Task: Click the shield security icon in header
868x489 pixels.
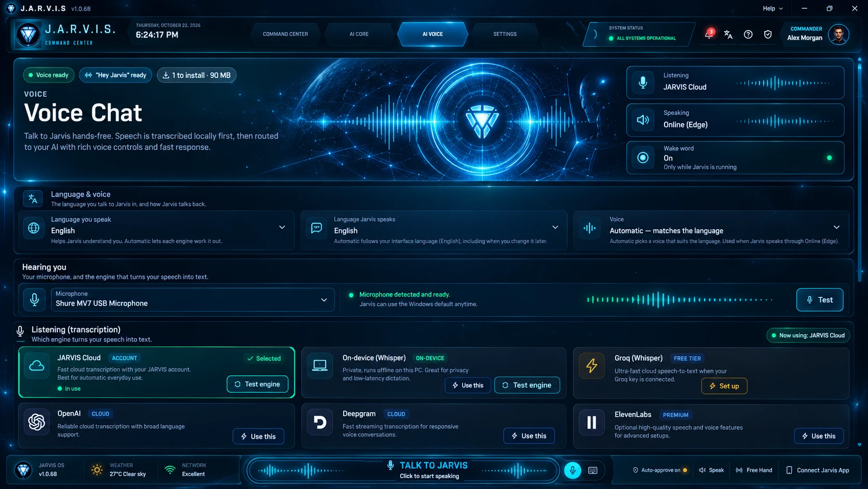Action: click(x=768, y=34)
